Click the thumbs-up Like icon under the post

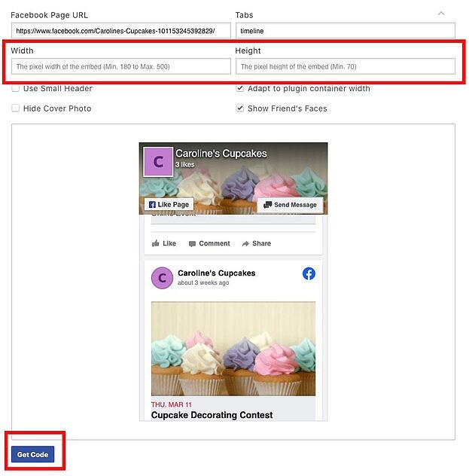pos(155,243)
